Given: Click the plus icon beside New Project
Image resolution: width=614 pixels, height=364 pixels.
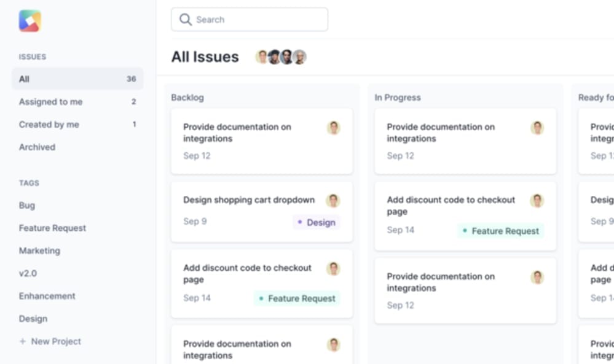Looking at the screenshot, I should tap(23, 342).
